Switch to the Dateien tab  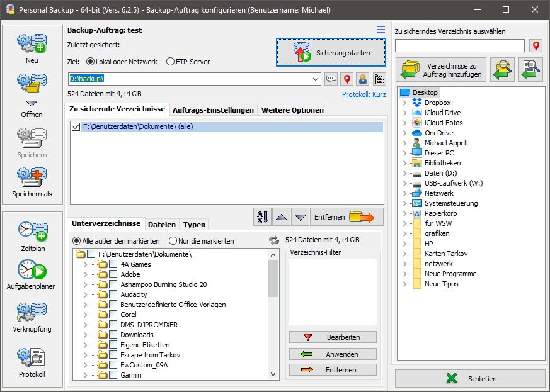[x=162, y=225]
